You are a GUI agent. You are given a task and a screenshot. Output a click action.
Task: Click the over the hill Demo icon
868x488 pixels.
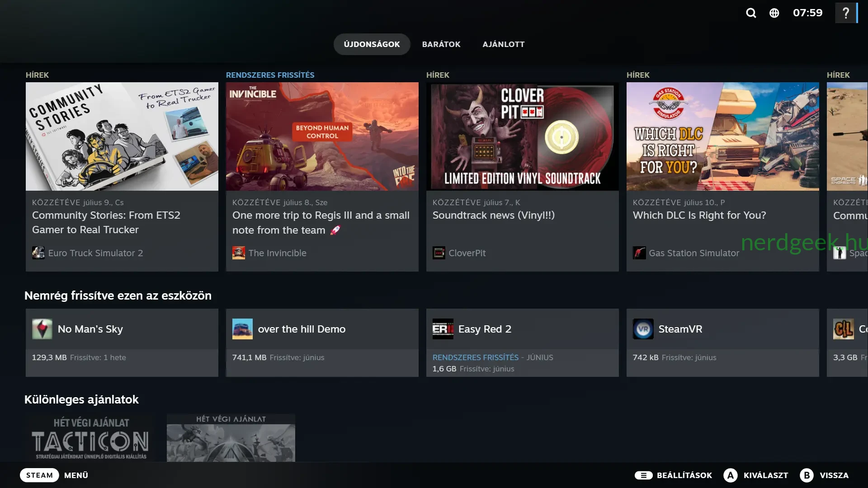coord(242,329)
